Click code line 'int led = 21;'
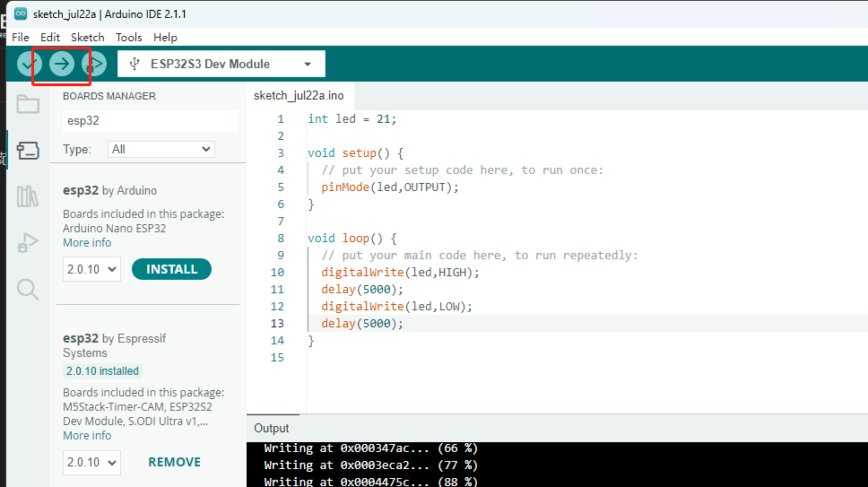Viewport: 868px width, 487px height. 352,119
